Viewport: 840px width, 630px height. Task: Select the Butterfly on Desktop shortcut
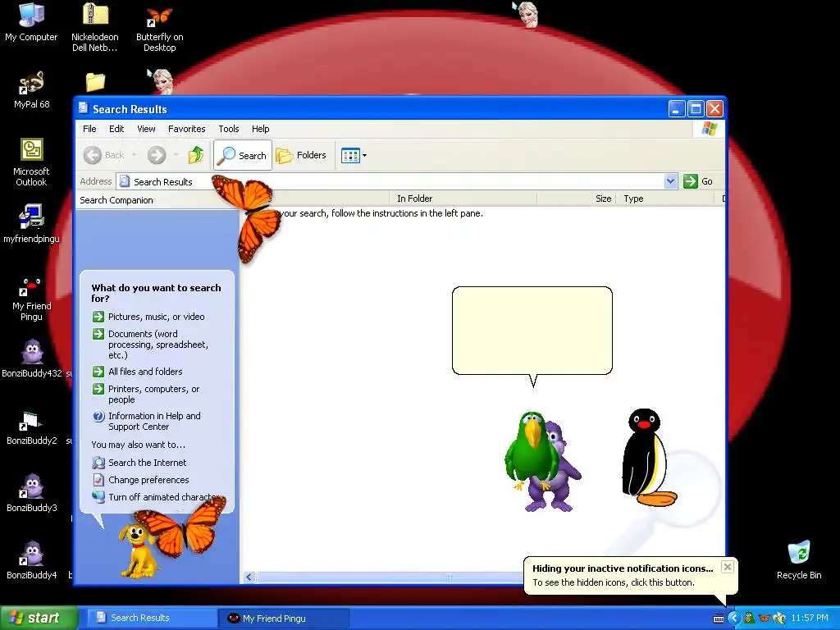[159, 30]
